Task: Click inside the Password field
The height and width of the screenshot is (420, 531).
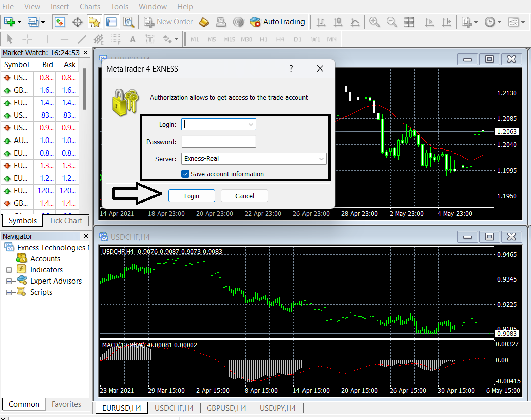Action: 218,142
